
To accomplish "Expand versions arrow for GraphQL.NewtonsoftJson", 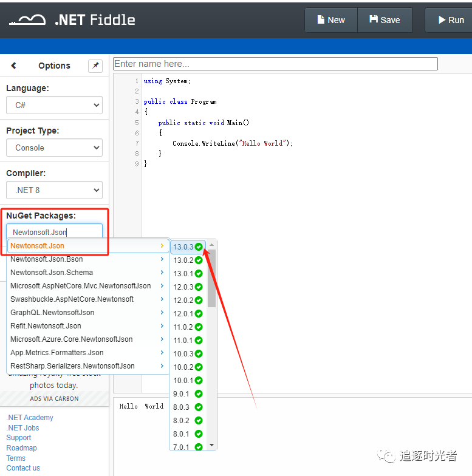I will 162,312.
